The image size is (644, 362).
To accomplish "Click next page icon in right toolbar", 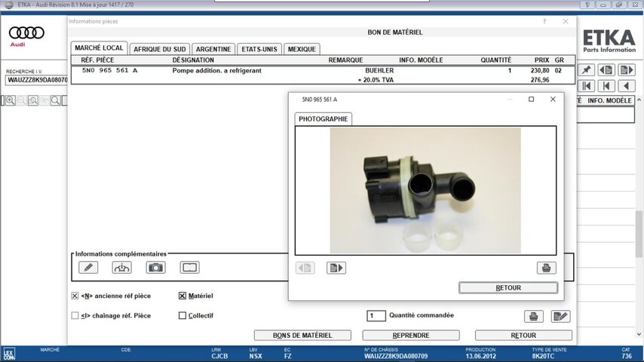I will (627, 70).
